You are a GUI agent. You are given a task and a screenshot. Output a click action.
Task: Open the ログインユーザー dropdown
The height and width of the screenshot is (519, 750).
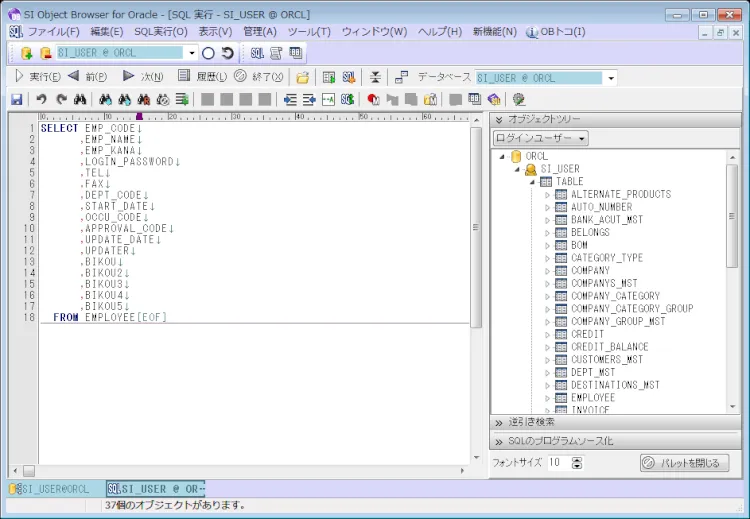pos(540,138)
